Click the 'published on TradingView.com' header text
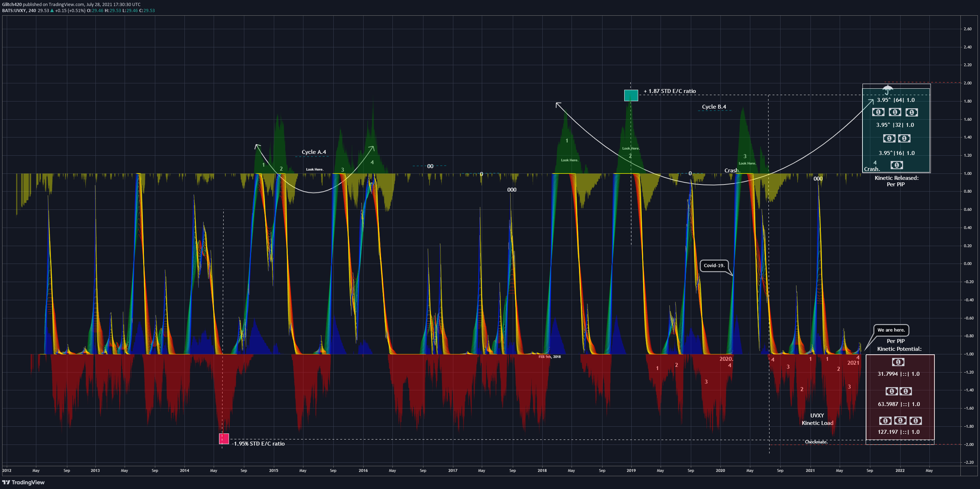This screenshot has height=489, width=980. click(53, 5)
